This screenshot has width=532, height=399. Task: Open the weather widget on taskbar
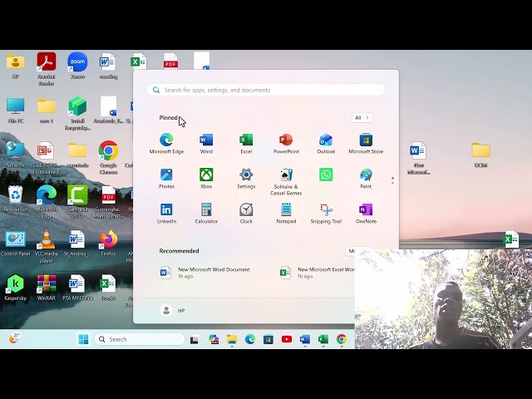[x=14, y=338]
